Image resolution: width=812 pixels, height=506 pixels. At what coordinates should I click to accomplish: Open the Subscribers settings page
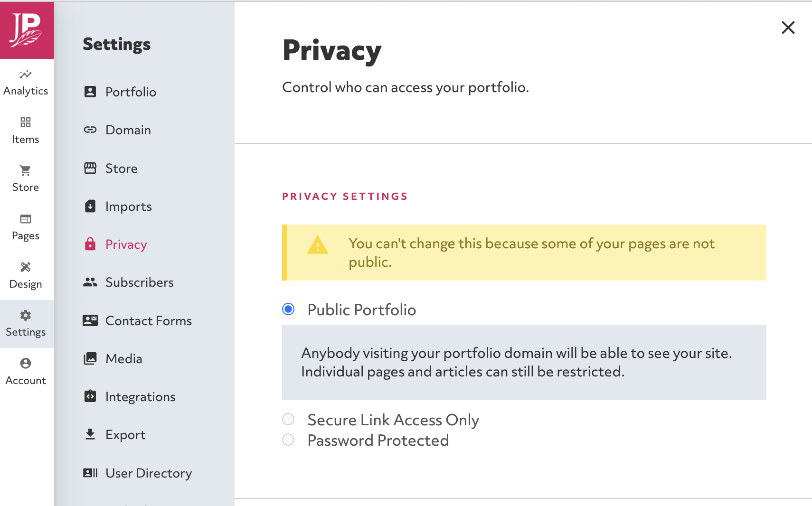click(x=139, y=282)
